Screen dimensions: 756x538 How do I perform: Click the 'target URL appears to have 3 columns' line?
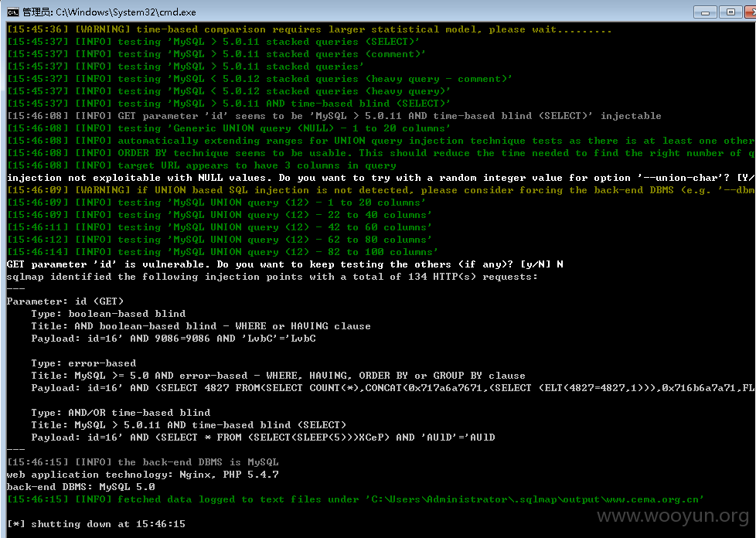(x=202, y=165)
